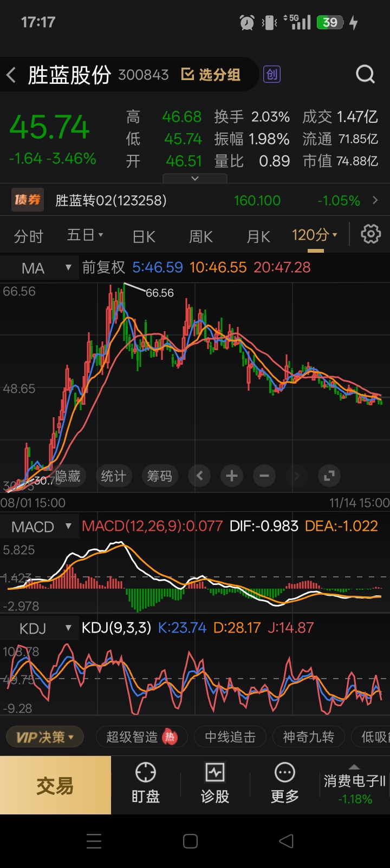This screenshot has width=390, height=868.
Task: Select the 中线追击 strategy chip
Action: (x=230, y=737)
